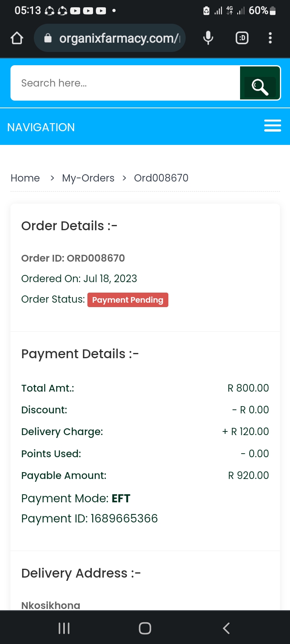
Task: Go to the My-Orders breadcrumb link
Action: coord(88,178)
